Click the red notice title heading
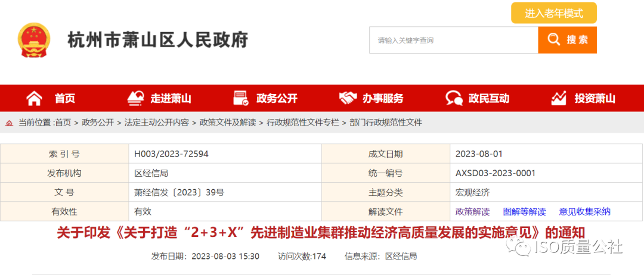644x275 pixels. 320,232
